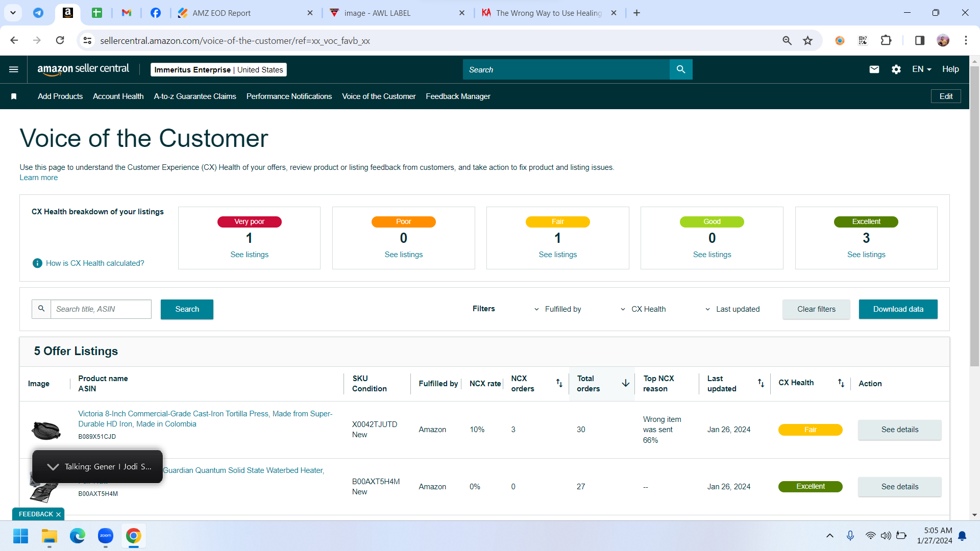Click the Windows Start button

coord(21,536)
